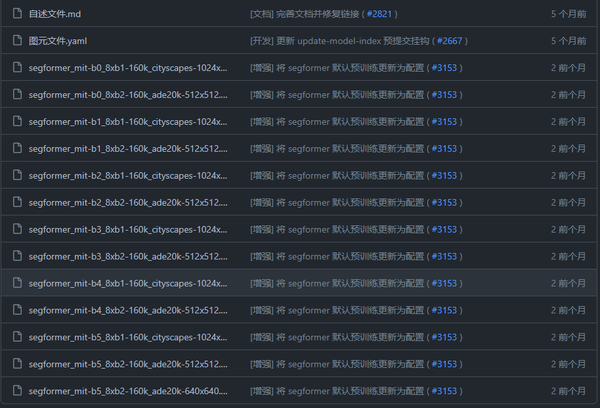This screenshot has width=600, height=408.
Task: Open the 自述文件.md file
Action: click(x=54, y=14)
